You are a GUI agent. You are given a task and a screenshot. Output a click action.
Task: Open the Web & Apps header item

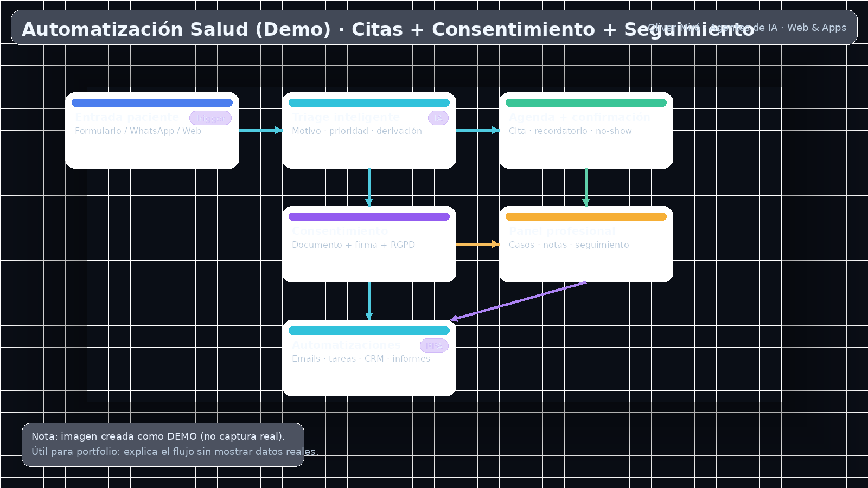[816, 27]
